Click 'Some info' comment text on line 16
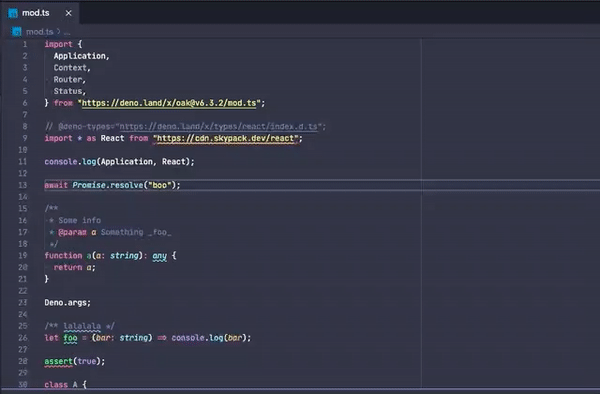This screenshot has height=394, width=600. [80, 220]
